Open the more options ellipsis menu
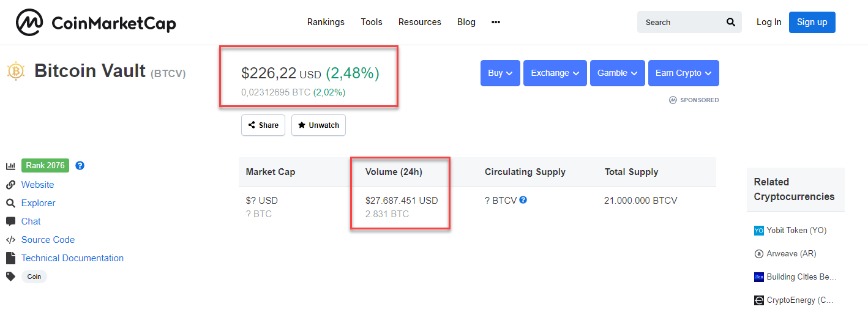The width and height of the screenshot is (868, 312). (496, 22)
